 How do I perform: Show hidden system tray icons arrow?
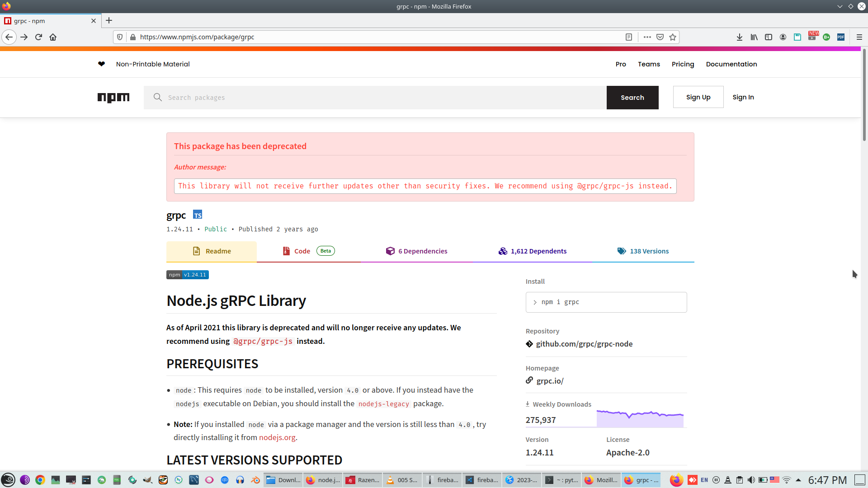798,480
